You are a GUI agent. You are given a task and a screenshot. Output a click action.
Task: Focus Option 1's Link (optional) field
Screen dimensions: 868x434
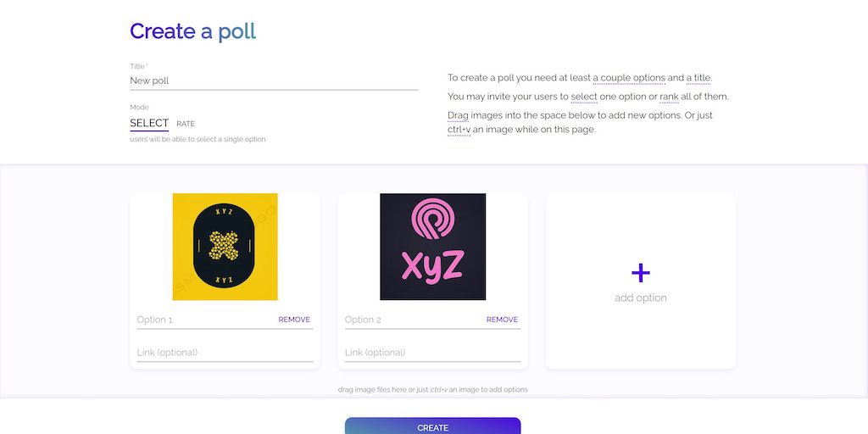[x=225, y=353]
